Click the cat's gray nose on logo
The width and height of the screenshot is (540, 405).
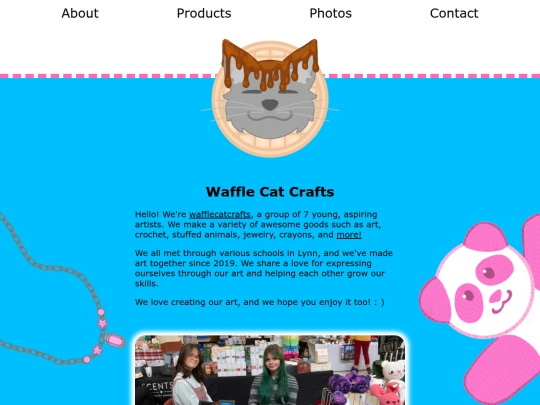coord(270,104)
